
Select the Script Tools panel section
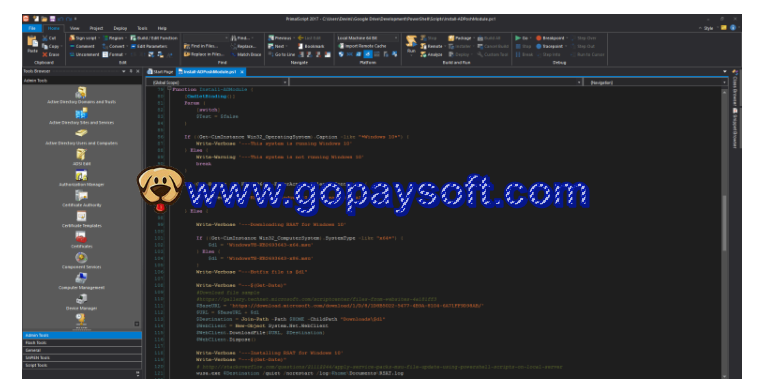(82, 365)
